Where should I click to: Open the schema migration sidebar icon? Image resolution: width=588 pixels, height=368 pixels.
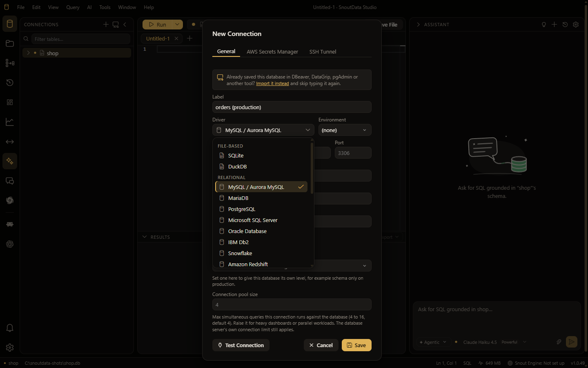(10, 63)
